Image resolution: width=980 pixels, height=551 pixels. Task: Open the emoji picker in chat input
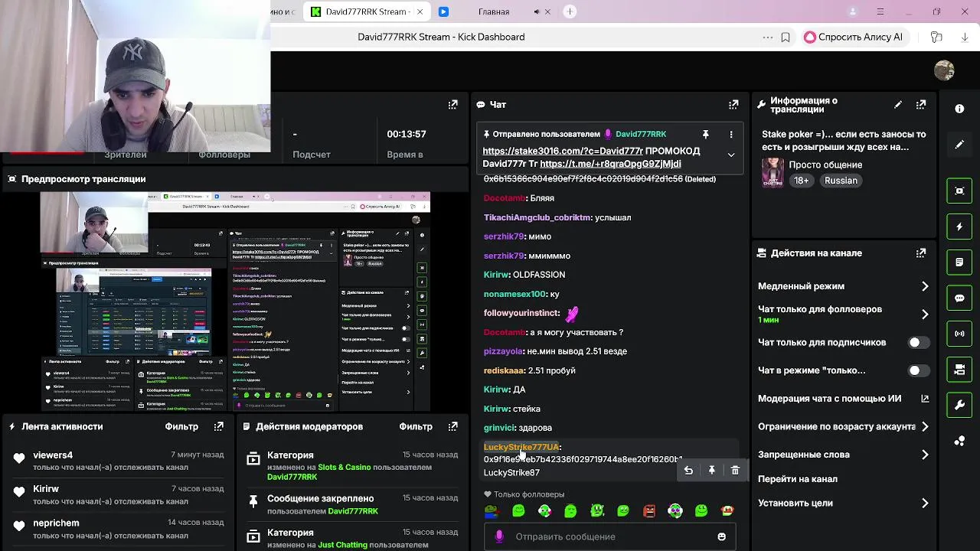coord(721,536)
